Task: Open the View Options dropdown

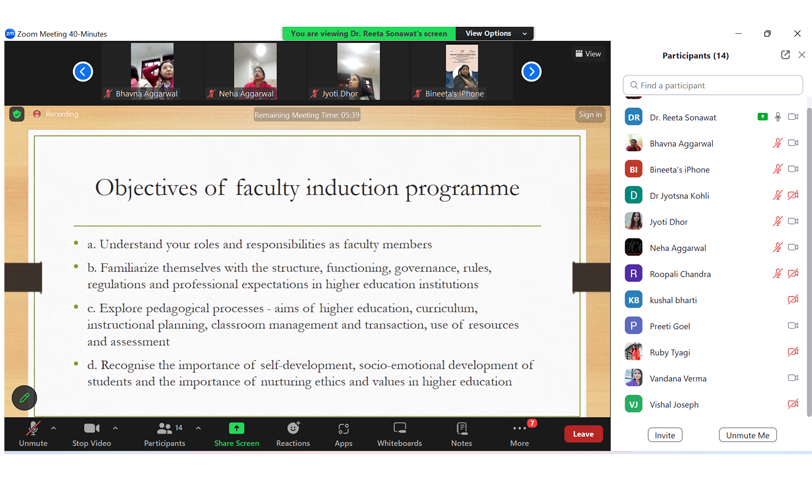Action: (x=495, y=33)
